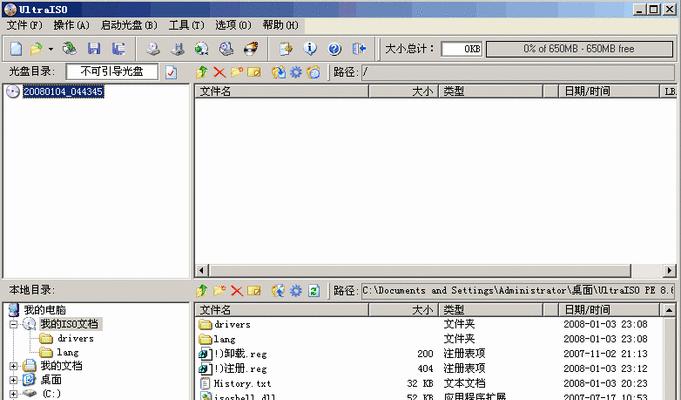The image size is (681, 400).
Task: Select History.txt in local file list
Action: click(x=242, y=383)
